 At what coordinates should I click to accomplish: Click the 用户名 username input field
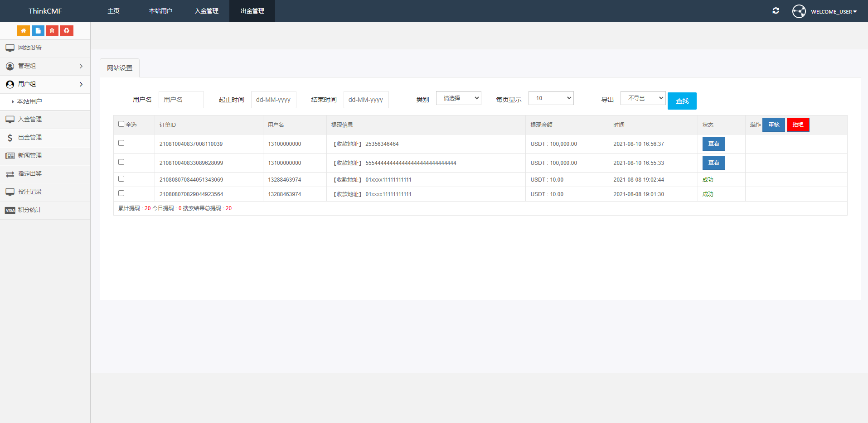click(181, 99)
